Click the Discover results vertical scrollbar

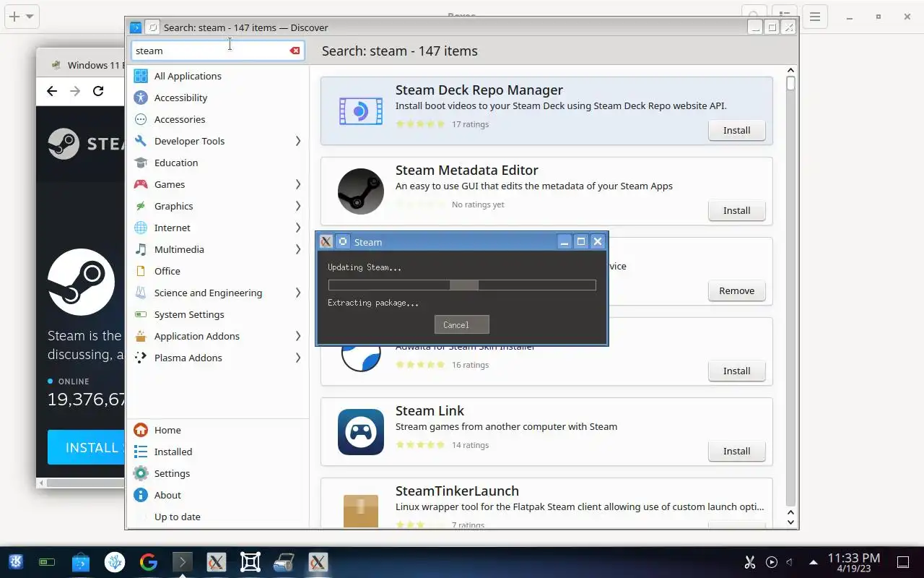[790, 296]
